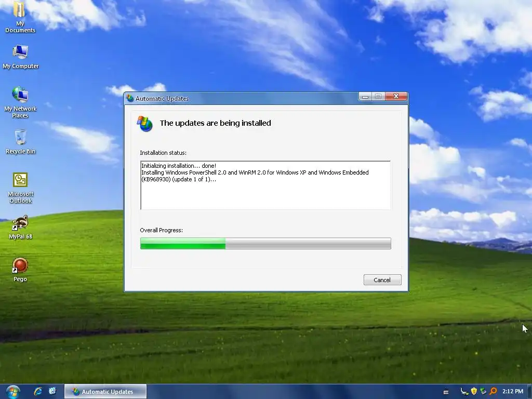
Task: Open the on-screen keyboard tray icon
Action: point(446,392)
